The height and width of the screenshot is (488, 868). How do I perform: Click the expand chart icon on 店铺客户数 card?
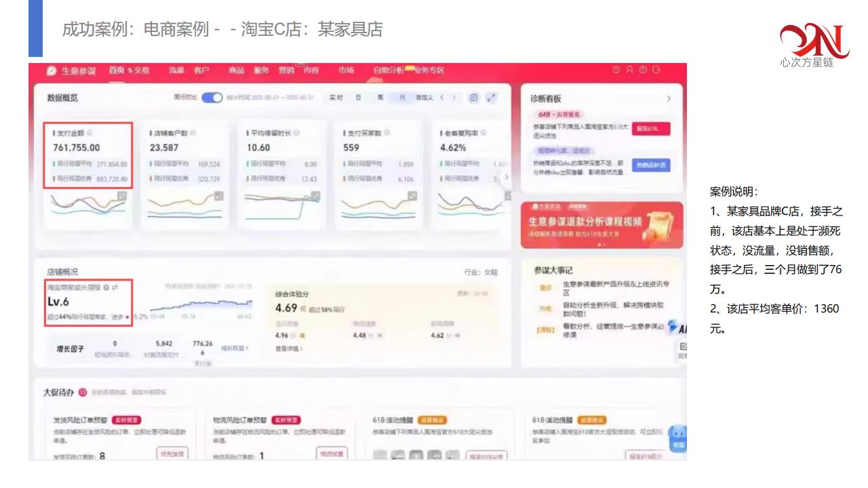[x=219, y=197]
